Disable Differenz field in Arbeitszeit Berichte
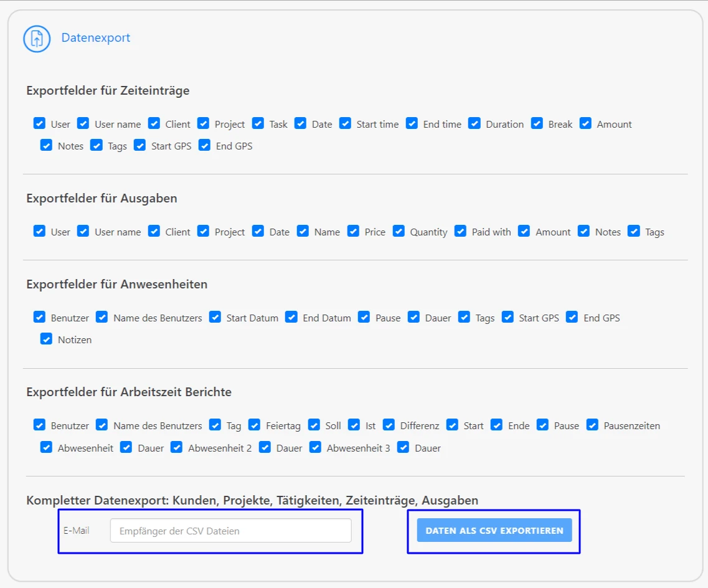The image size is (708, 588). pyautogui.click(x=389, y=425)
